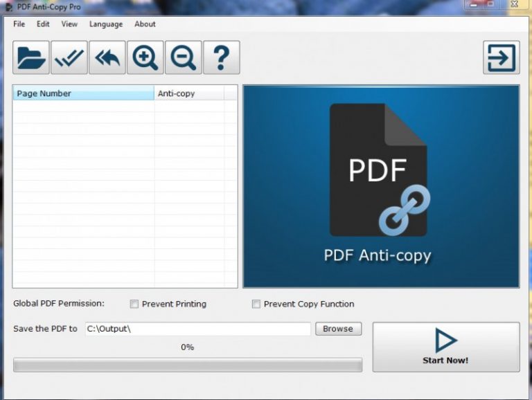Viewport: 532px width, 400px height.
Task: Open the File menu
Action: 19,24
